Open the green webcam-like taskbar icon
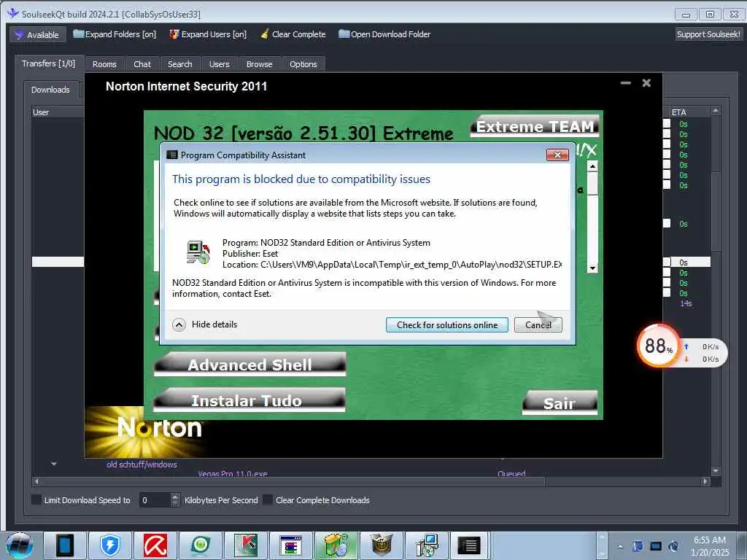This screenshot has height=560, width=747. [x=201, y=545]
